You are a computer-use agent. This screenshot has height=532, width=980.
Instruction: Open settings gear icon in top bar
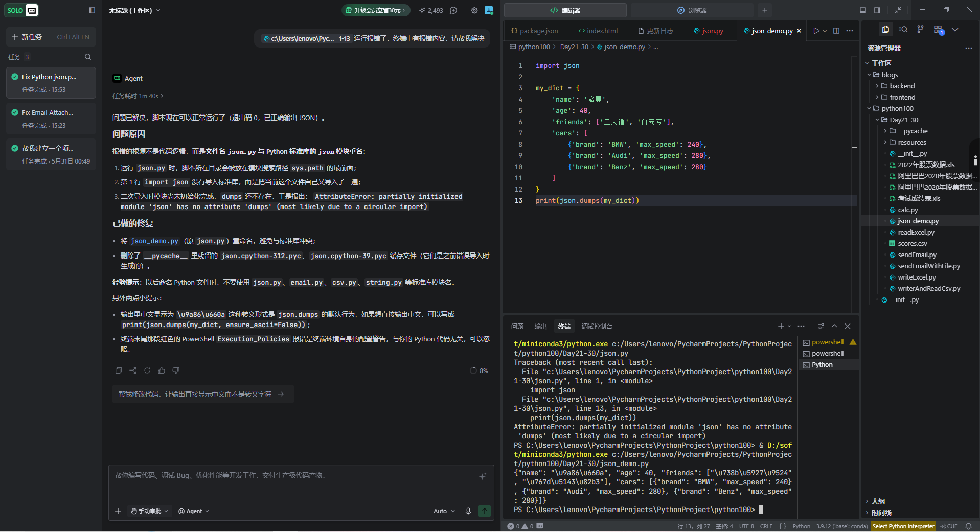pos(474,10)
